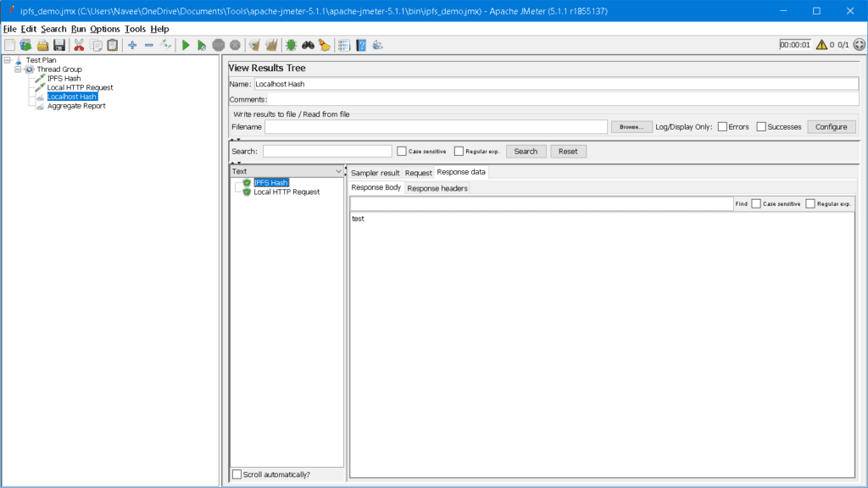Click the green Start test run icon

tap(186, 45)
